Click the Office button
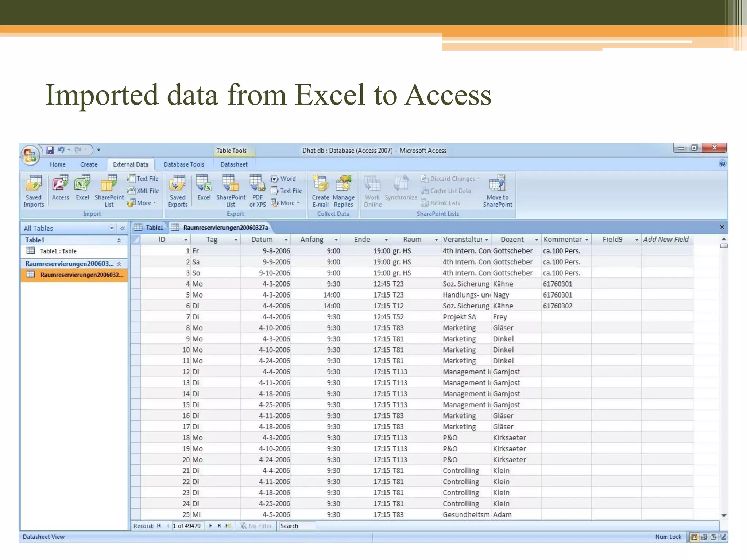Viewport: 747px width, 560px height. tap(30, 155)
